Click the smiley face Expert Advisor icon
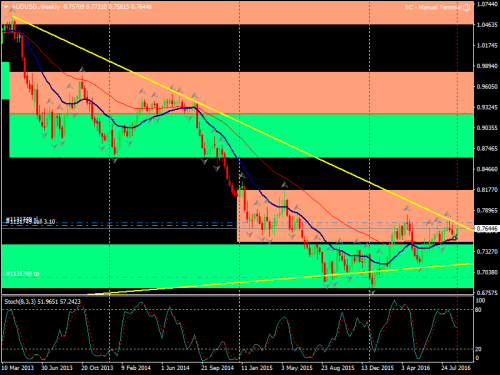The image size is (500, 375). point(467,8)
